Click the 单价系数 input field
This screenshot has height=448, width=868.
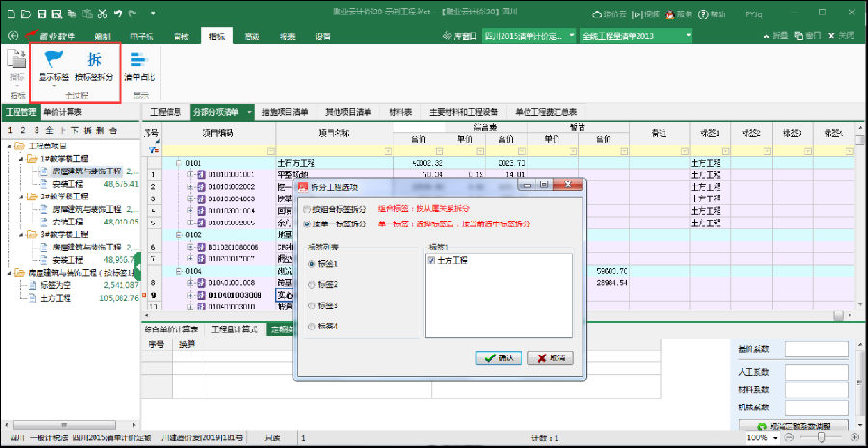pyautogui.click(x=816, y=349)
